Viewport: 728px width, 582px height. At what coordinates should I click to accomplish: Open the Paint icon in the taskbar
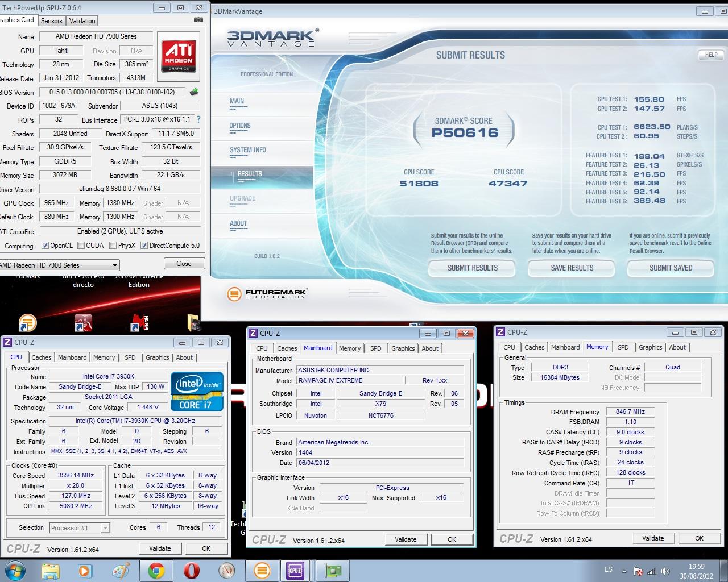click(120, 570)
